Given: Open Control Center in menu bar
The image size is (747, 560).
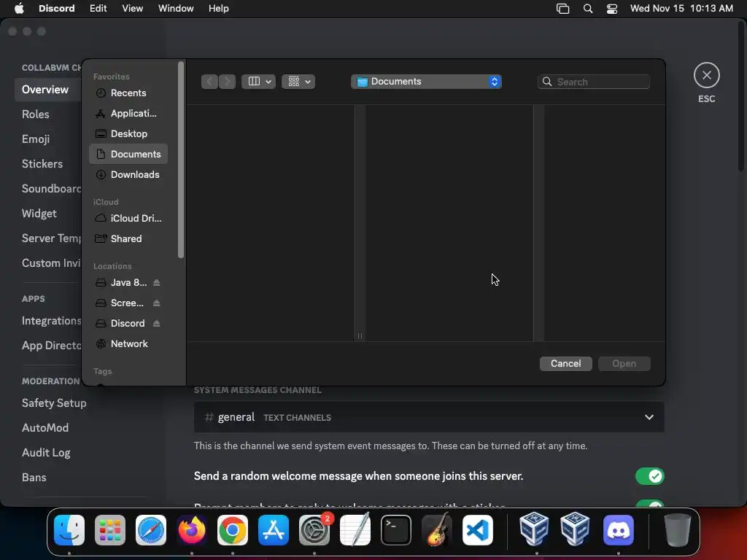Looking at the screenshot, I should coord(612,9).
